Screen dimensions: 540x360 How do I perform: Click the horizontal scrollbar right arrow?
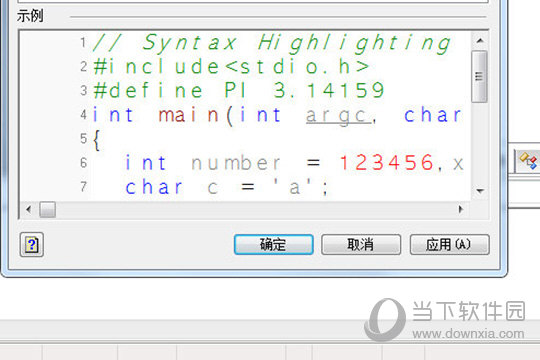click(460, 209)
